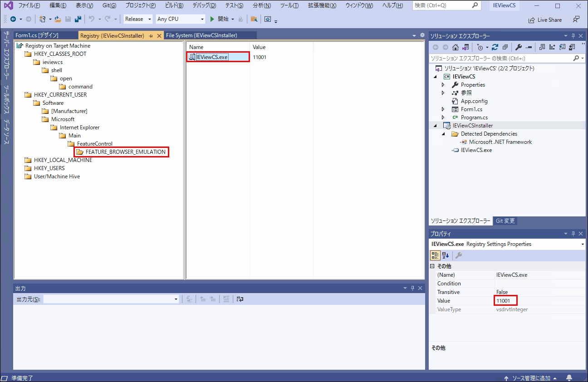Expand the Program.cs node in Solution Explorer
This screenshot has height=382, width=588.
click(x=443, y=118)
